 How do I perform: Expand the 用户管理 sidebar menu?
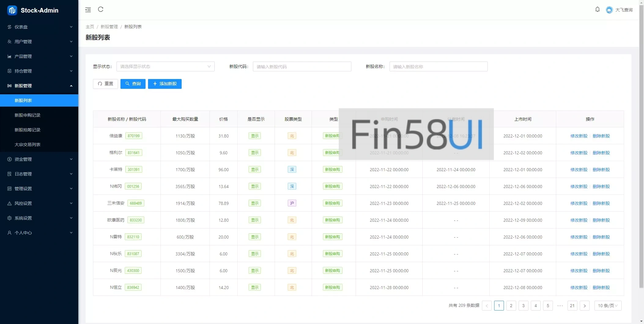pos(39,42)
